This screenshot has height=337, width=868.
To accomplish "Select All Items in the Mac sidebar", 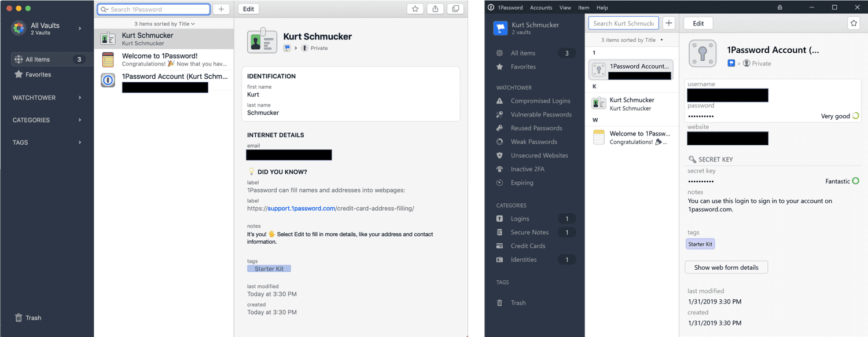I will [52, 59].
